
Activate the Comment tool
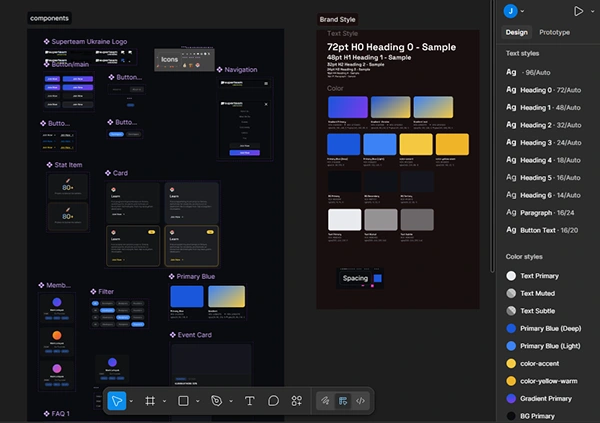click(x=273, y=401)
